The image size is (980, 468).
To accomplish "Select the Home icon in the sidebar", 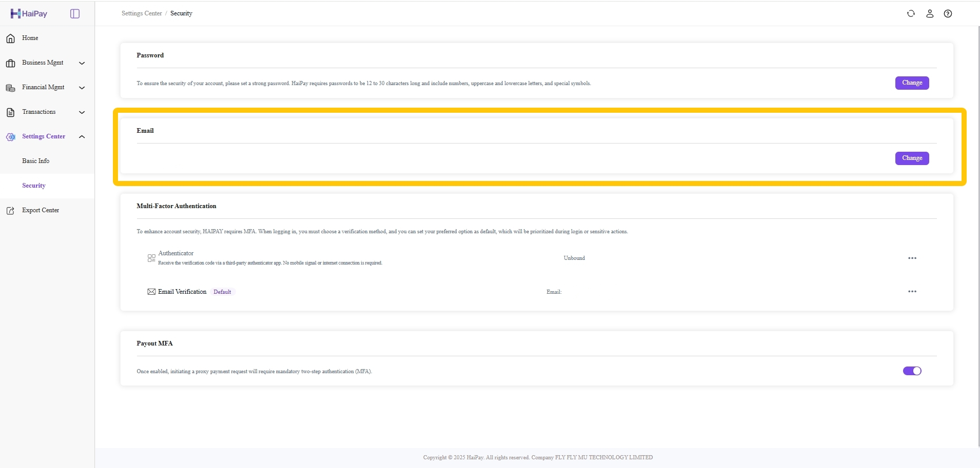I will [11, 38].
